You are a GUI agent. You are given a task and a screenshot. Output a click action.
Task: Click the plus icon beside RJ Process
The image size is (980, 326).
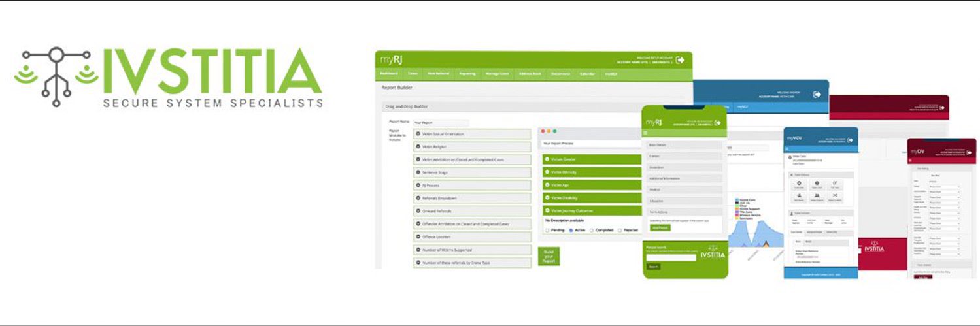coord(418,185)
